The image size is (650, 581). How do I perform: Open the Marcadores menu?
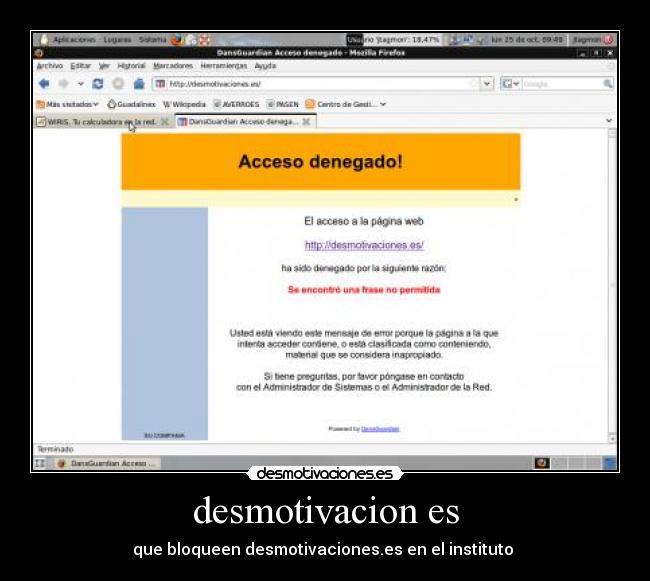pyautogui.click(x=173, y=66)
